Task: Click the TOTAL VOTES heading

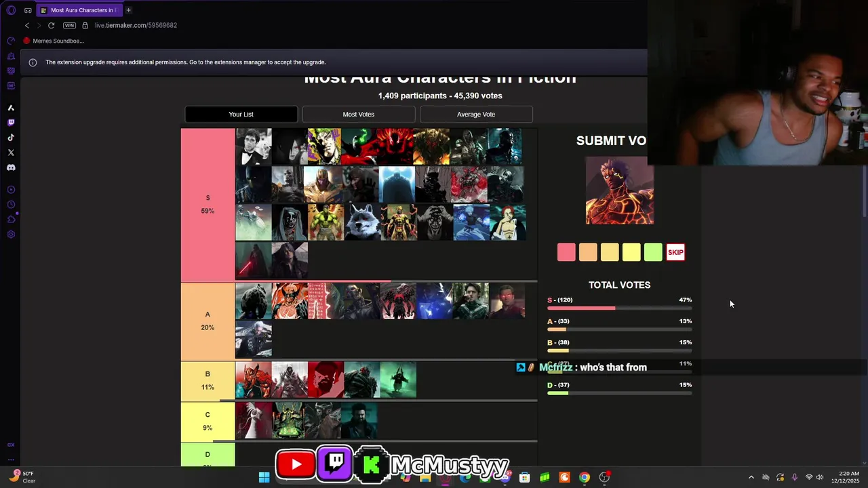Action: coord(619,285)
